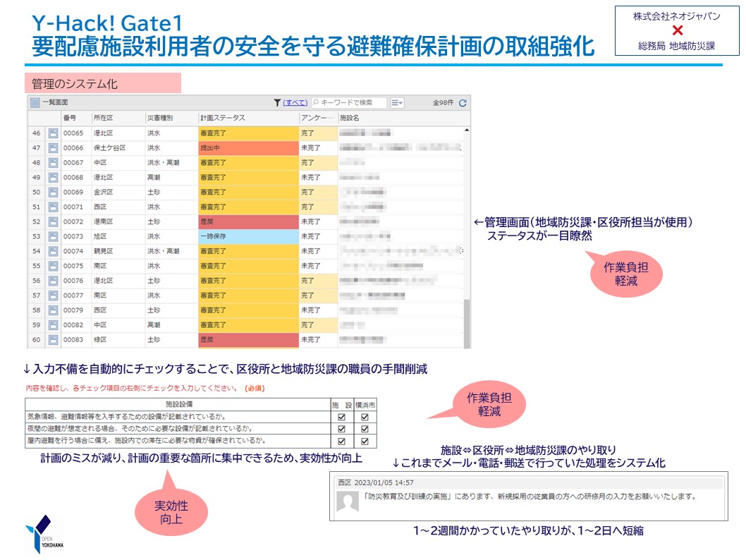Toggle 施設 checkbox for 夜間の避難 row

pos(341,429)
